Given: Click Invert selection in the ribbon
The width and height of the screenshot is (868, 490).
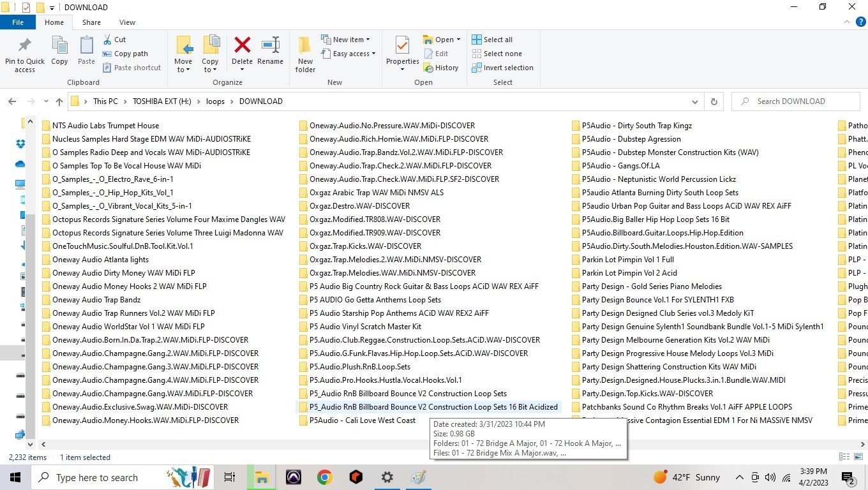Looking at the screenshot, I should pos(502,68).
